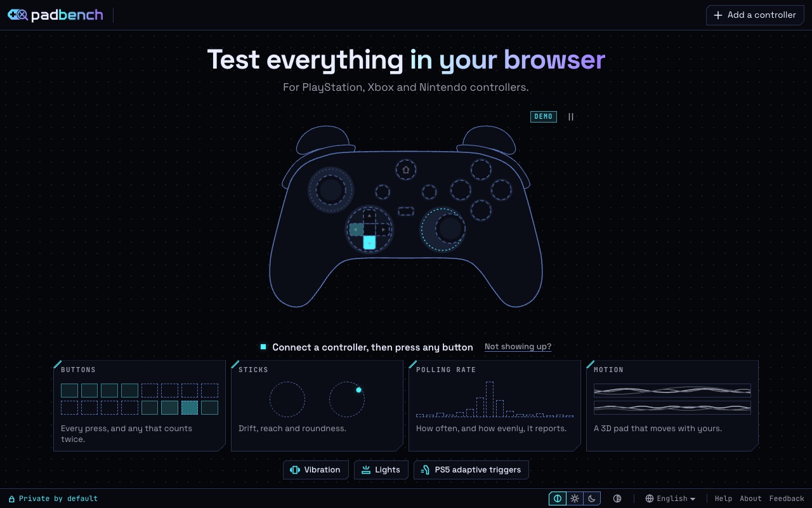Screen dimensions: 812x508
Task: Click the controller's left analog stick
Action: [x=331, y=189]
